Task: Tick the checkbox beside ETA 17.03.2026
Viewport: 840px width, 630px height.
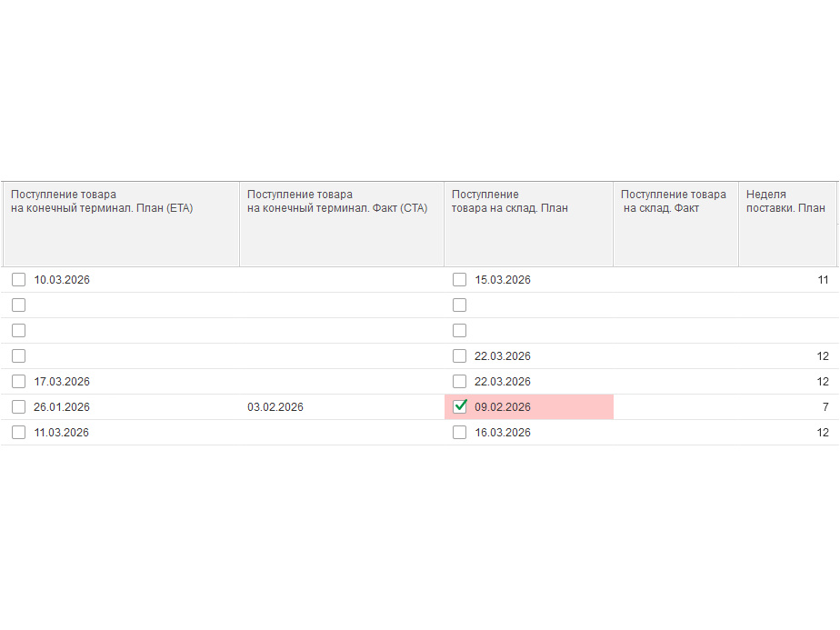Action: pyautogui.click(x=19, y=382)
